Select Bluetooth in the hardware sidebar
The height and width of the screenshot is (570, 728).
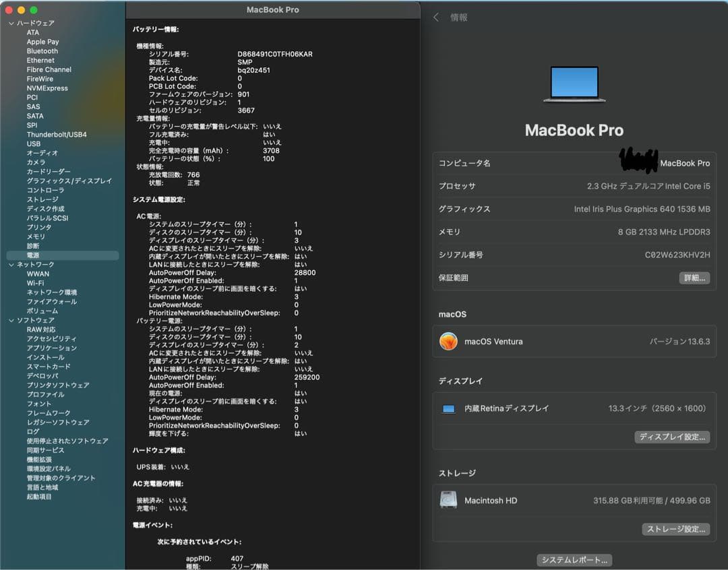tap(41, 51)
